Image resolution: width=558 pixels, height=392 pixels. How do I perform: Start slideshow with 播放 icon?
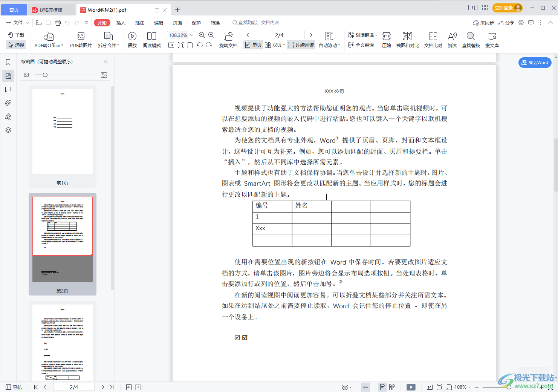132,40
